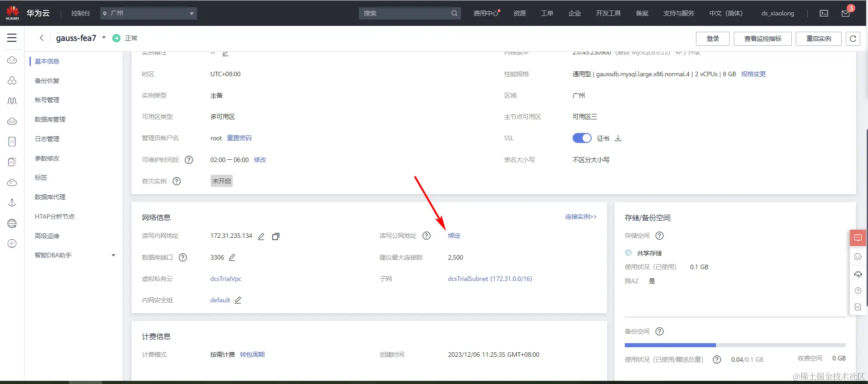Viewport: 868px width, 384px height.
Task: Open the first cloud service sidebar icon
Action: click(12, 60)
